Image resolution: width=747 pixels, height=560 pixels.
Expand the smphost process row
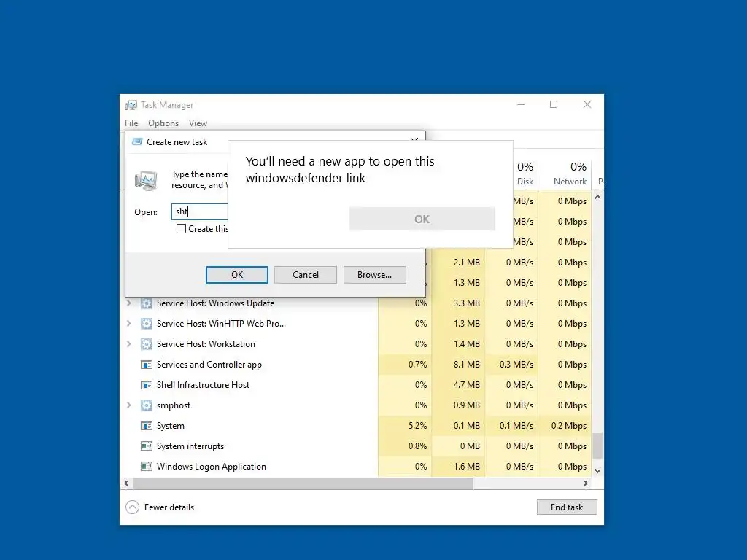tap(128, 405)
